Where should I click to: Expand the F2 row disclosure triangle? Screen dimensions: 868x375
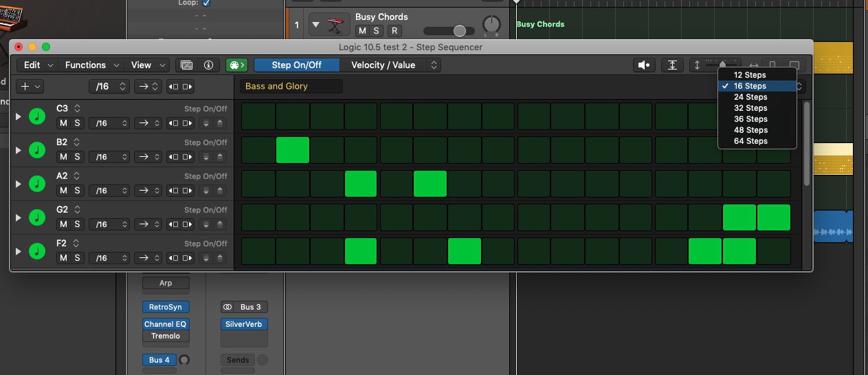coord(19,251)
